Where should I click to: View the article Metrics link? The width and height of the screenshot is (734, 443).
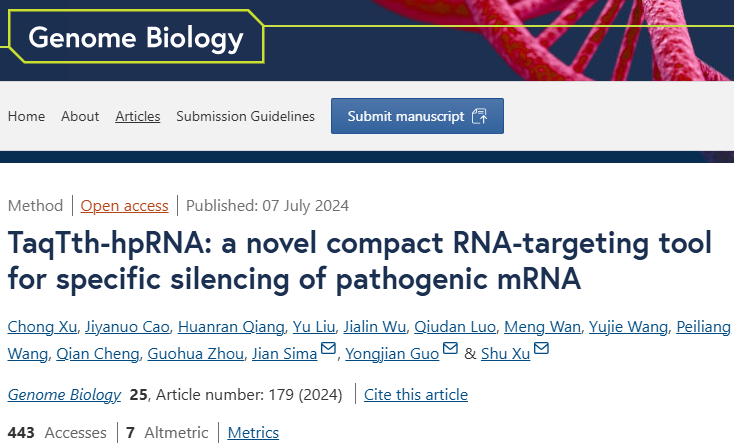pos(253,433)
